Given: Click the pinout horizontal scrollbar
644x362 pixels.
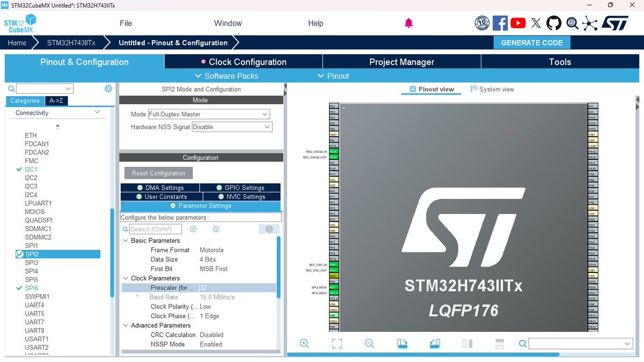Looking at the screenshot, I should point(423,354).
